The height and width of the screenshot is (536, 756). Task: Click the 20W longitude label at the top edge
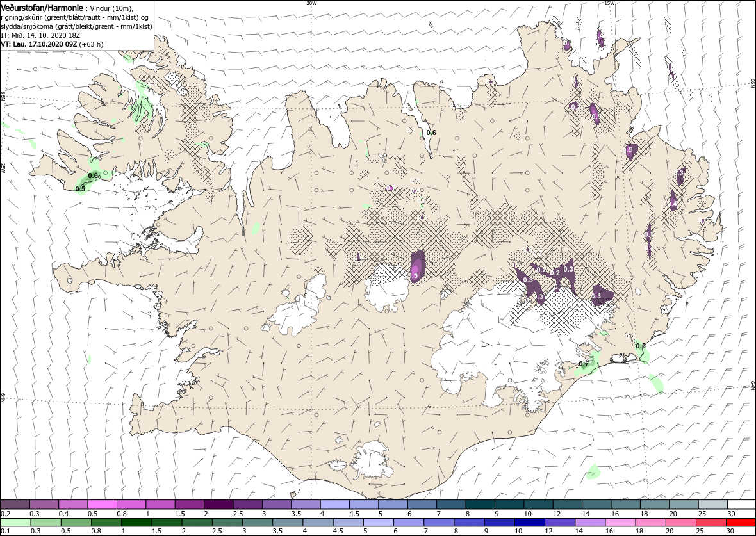pyautogui.click(x=311, y=3)
